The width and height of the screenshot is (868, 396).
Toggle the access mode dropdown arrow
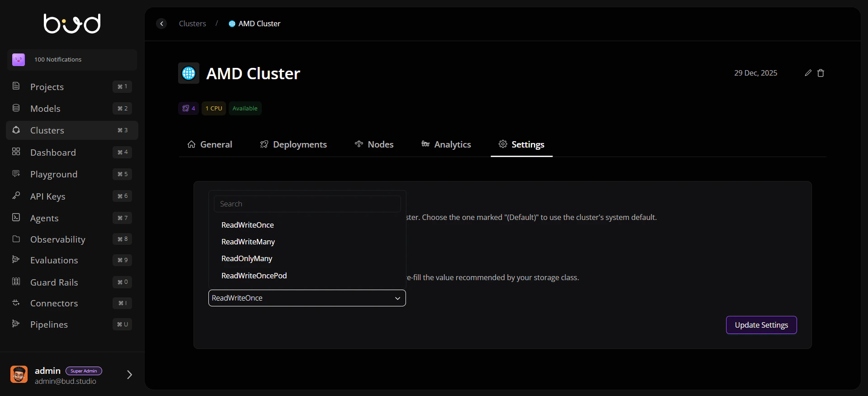pyautogui.click(x=397, y=298)
